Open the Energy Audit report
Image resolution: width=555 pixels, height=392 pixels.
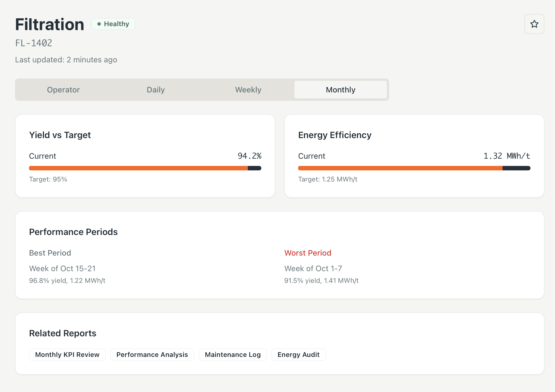[x=298, y=354]
